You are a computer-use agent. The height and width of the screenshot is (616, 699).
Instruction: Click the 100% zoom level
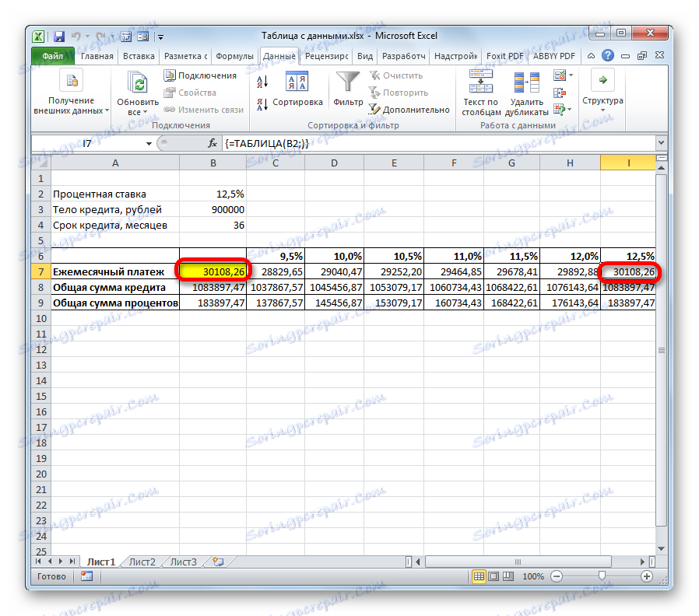click(x=533, y=576)
